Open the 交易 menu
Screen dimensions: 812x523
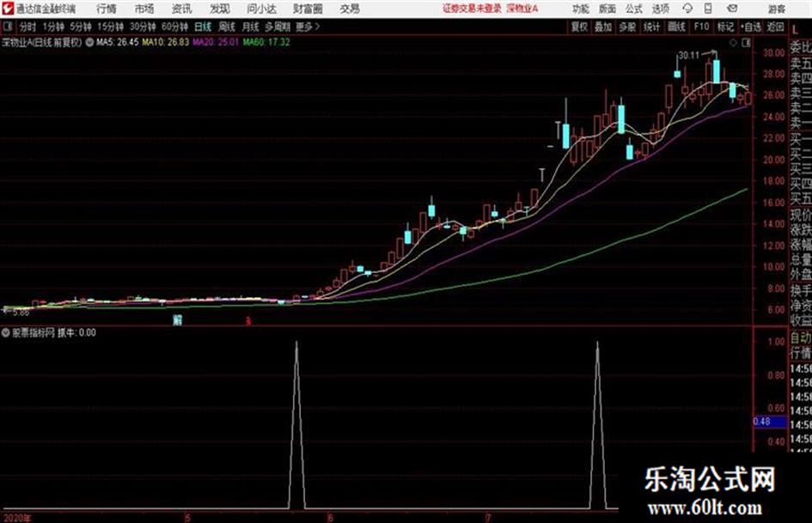click(x=350, y=9)
